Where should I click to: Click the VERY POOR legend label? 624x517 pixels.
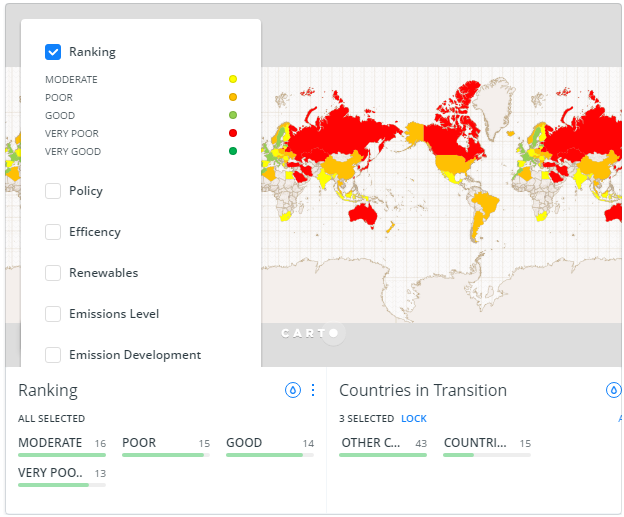pos(72,134)
